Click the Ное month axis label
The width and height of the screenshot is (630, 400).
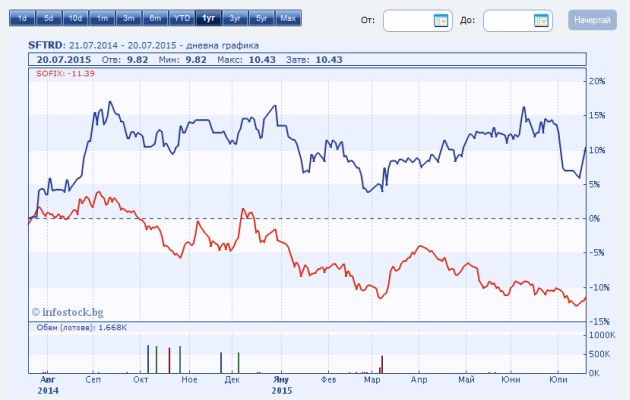[189, 380]
